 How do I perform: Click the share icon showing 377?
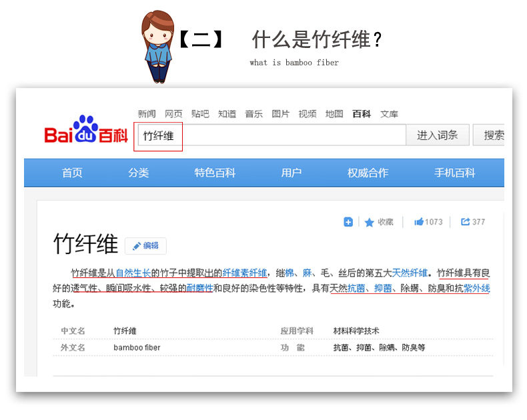point(465,222)
